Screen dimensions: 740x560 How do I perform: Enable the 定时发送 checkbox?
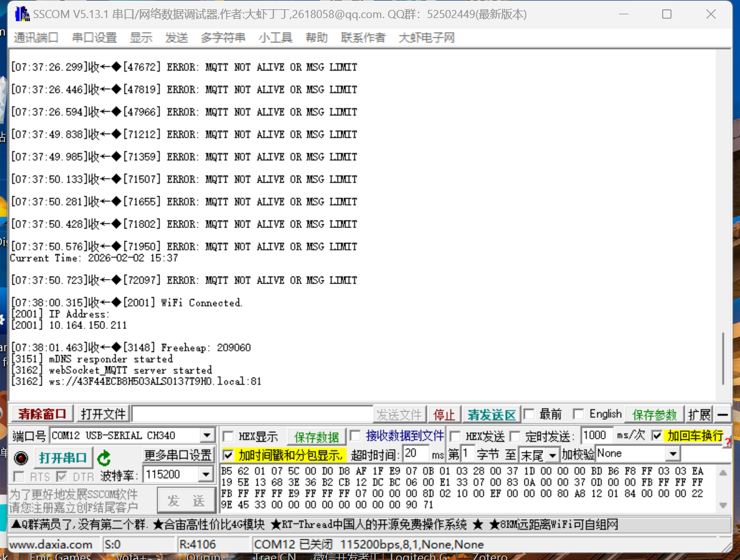(515, 437)
